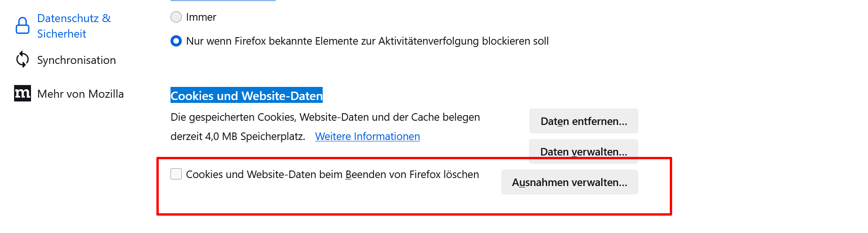Viewport: 868px width, 233px height.
Task: Click the "Cookies und Website-Daten beim Beenden" label text
Action: [x=332, y=175]
